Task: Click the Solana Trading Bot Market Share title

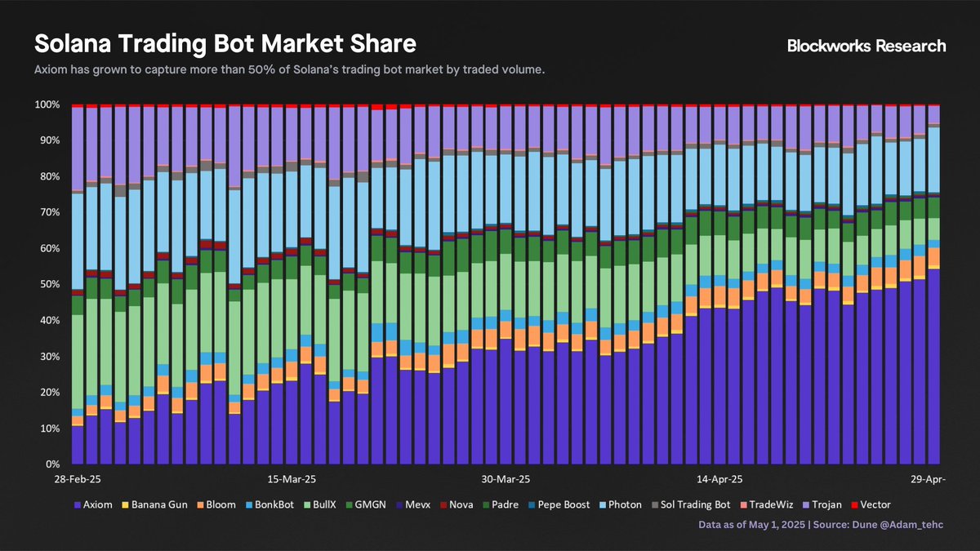Action: (x=225, y=43)
